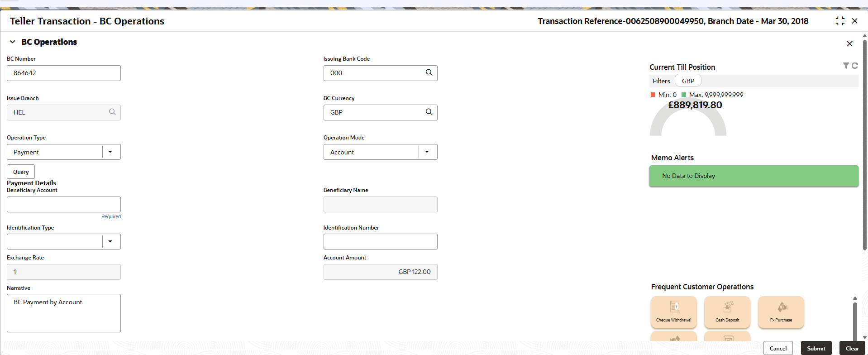
Task: Expand the Identification Type dropdown
Action: click(x=110, y=241)
